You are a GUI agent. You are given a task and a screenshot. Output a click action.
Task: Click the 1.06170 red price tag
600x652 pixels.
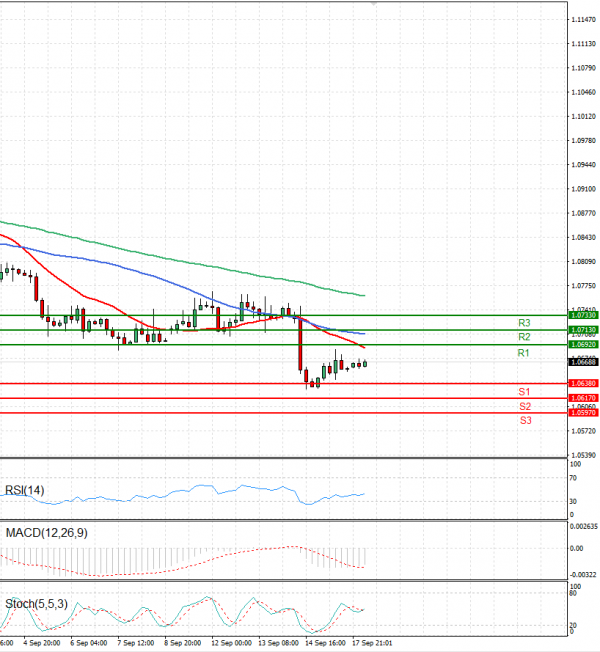click(x=583, y=398)
